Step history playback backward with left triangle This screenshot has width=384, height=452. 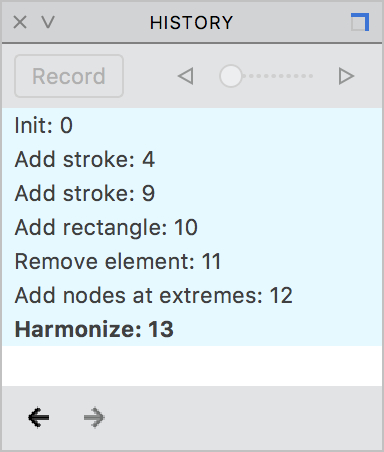pyautogui.click(x=185, y=76)
